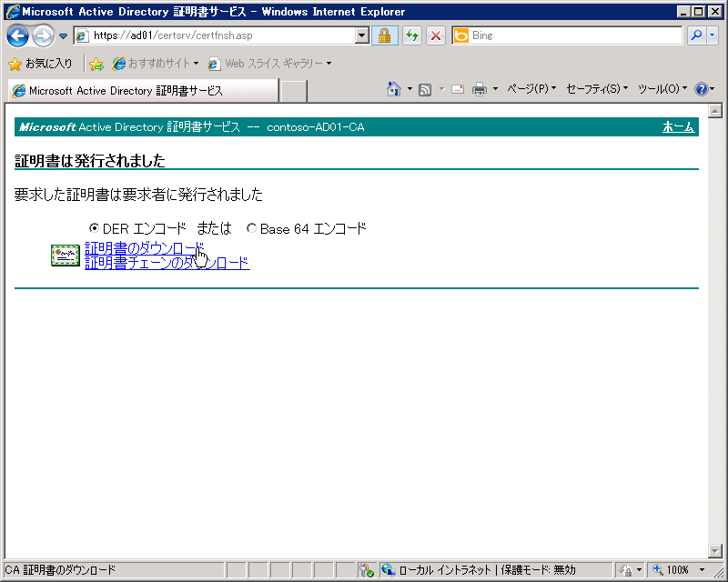Click the status bar security key icon

pos(367,570)
